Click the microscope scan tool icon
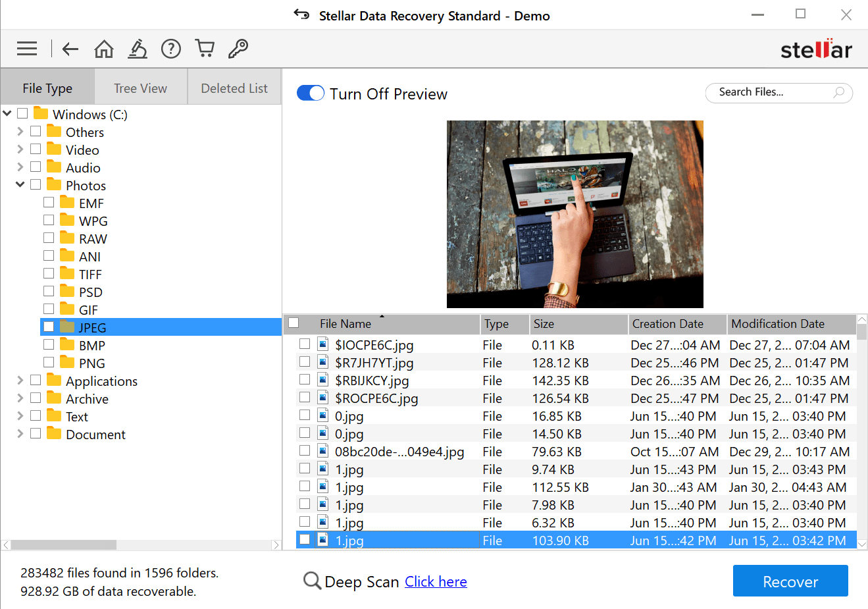 [x=138, y=49]
